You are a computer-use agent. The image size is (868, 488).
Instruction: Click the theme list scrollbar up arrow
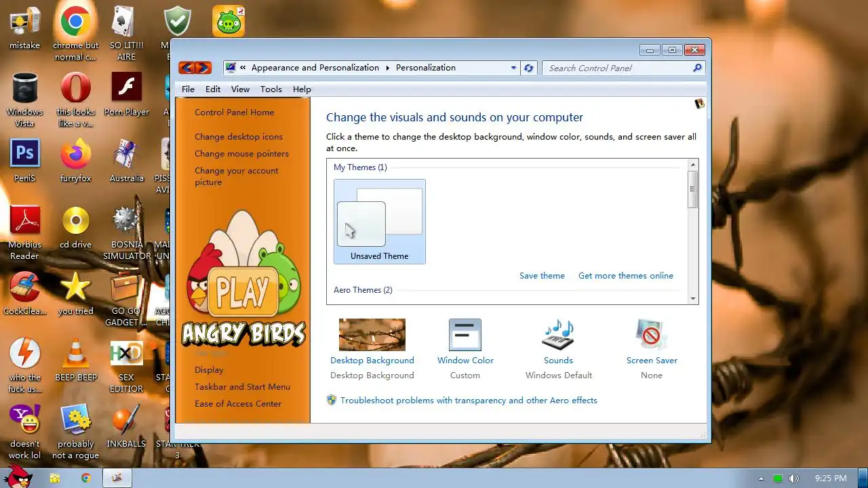pos(692,165)
